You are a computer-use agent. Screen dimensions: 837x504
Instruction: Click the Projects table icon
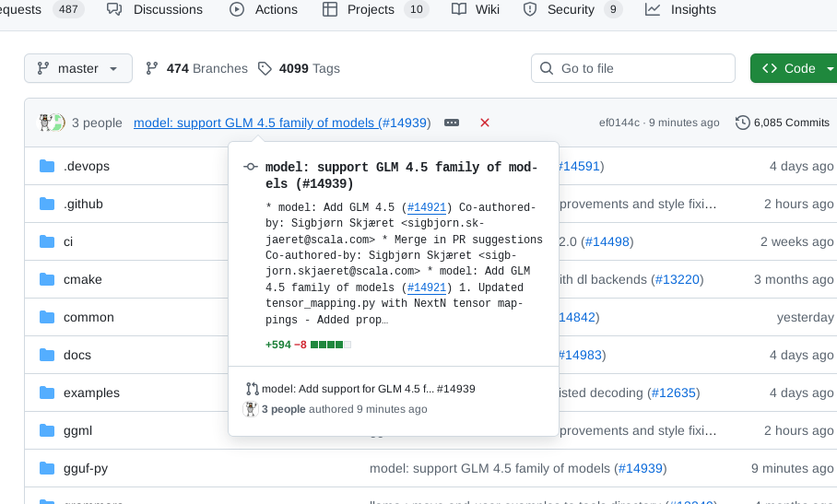pos(330,9)
